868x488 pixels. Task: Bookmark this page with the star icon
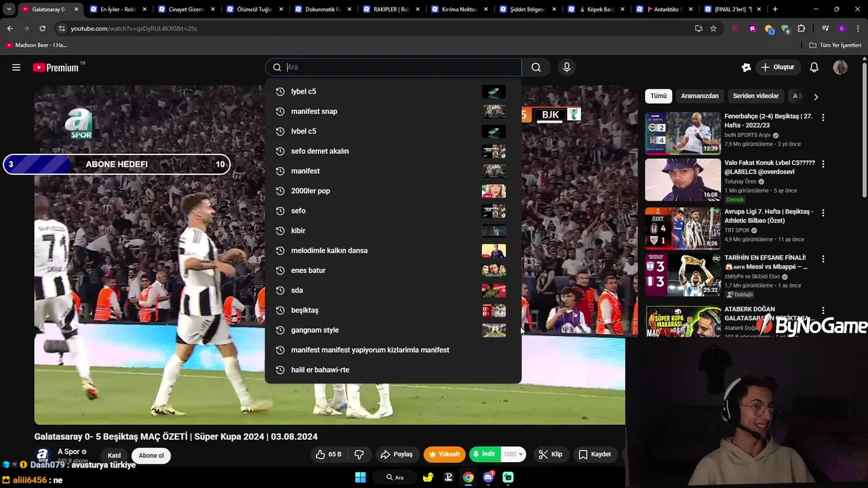tap(713, 28)
